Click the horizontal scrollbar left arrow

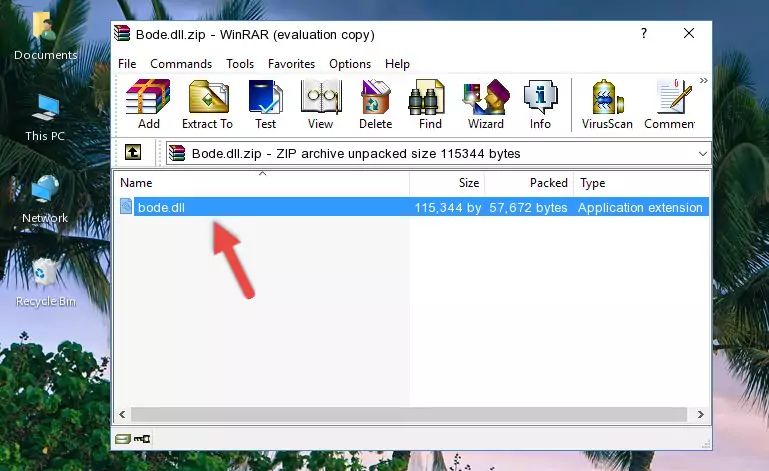(x=122, y=415)
